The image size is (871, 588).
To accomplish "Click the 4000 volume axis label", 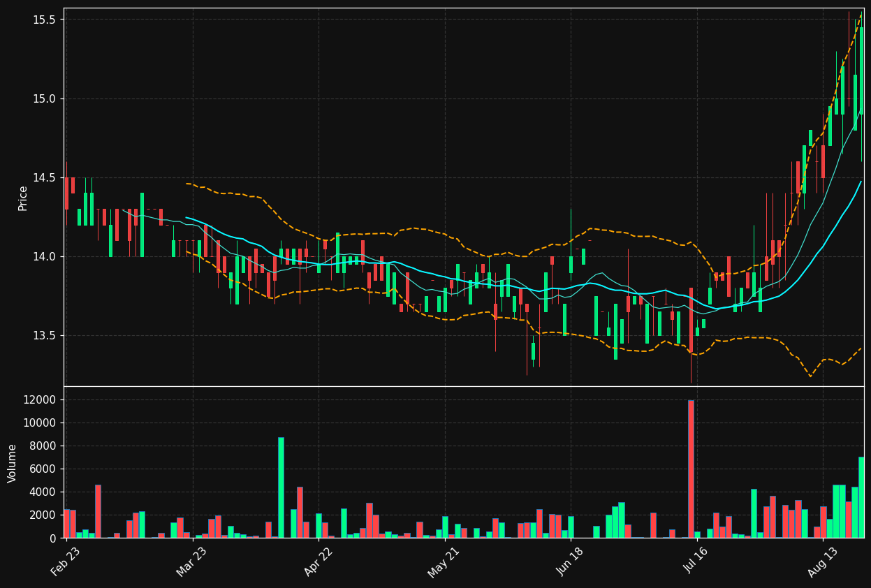I will (43, 492).
